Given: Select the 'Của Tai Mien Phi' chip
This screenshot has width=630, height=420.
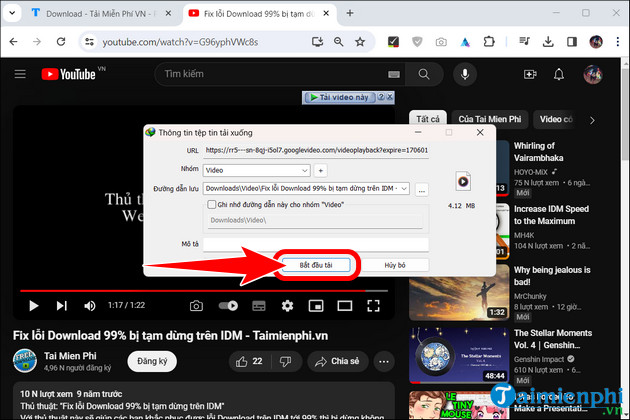Looking at the screenshot, I should (x=490, y=119).
